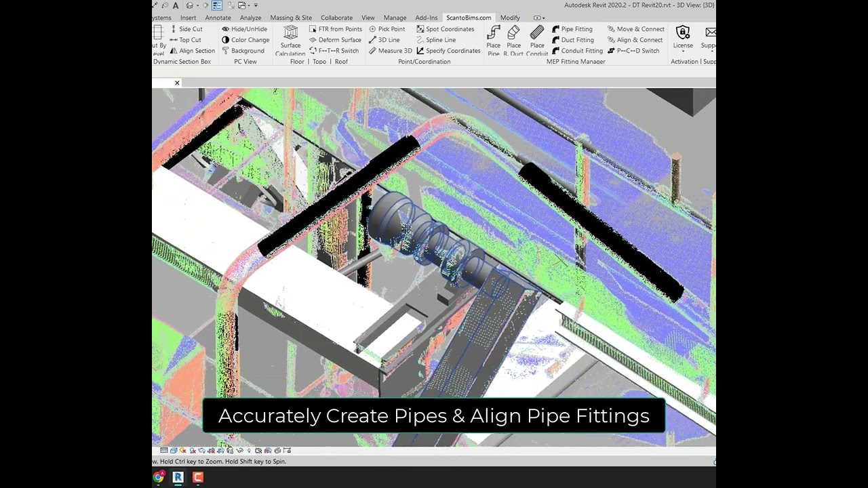Choose FTR from Points
Image resolution: width=868 pixels, height=488 pixels.
[x=336, y=29]
